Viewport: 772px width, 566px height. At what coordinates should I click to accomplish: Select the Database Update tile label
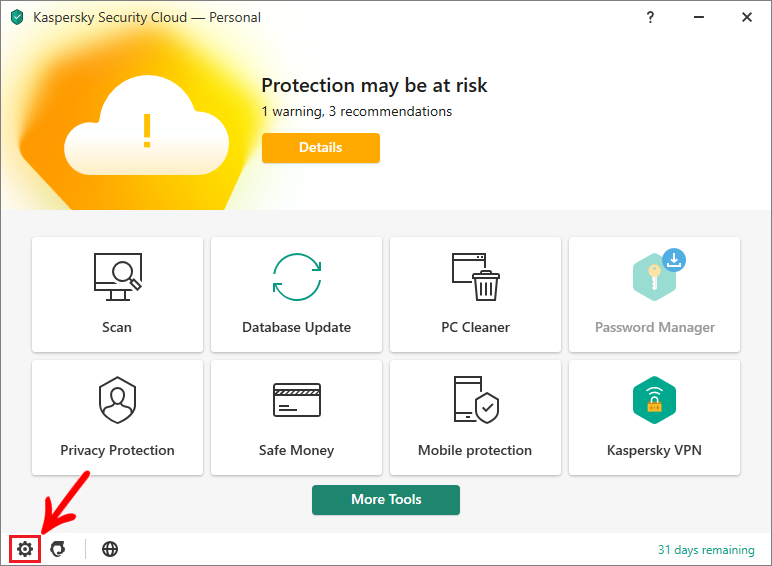coord(296,327)
